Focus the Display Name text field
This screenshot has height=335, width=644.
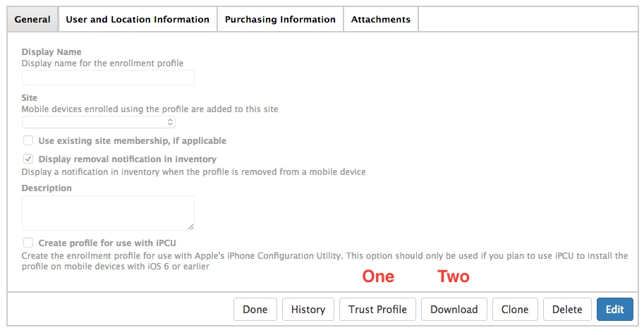click(x=108, y=78)
